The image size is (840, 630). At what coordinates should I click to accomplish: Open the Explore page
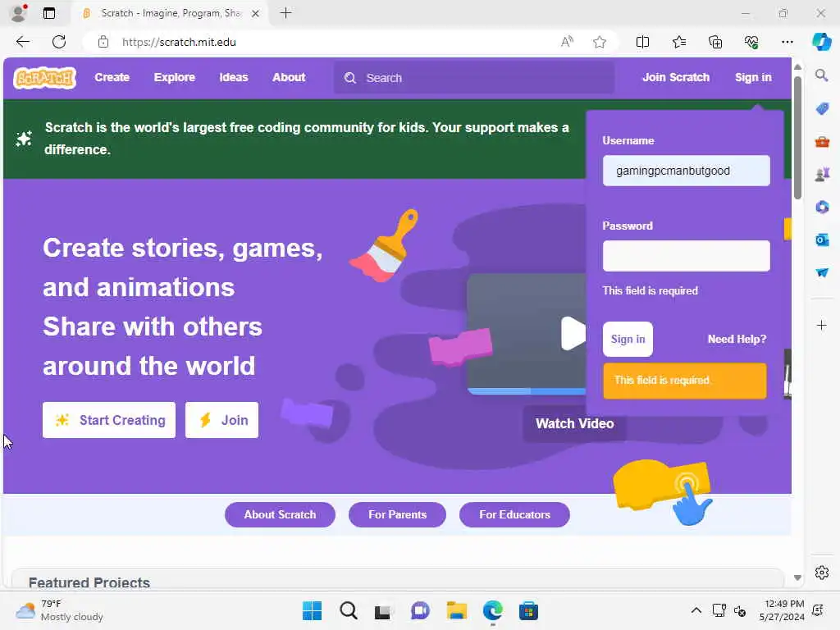point(175,77)
